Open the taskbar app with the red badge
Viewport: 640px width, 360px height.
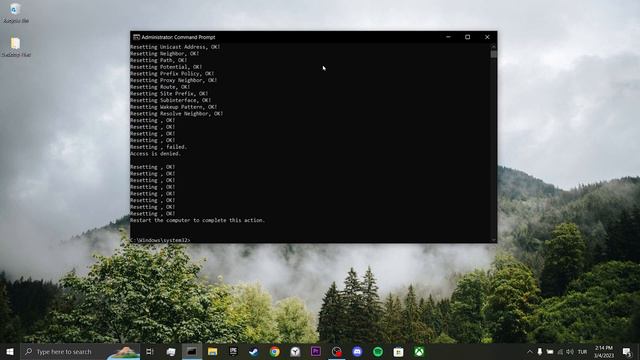tap(337, 351)
